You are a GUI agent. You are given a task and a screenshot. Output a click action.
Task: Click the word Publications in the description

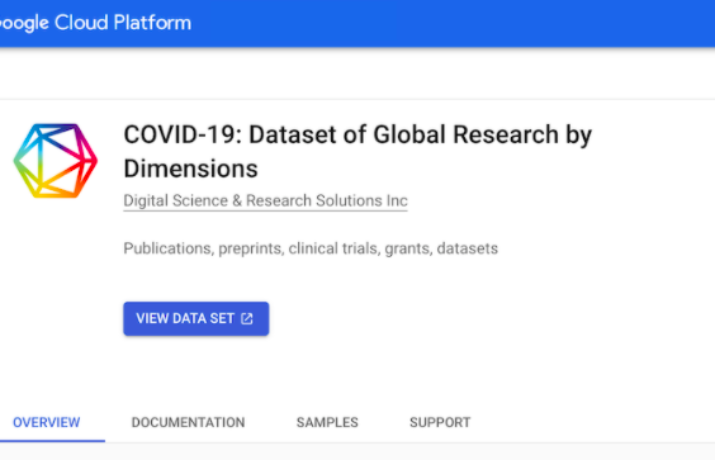click(165, 249)
